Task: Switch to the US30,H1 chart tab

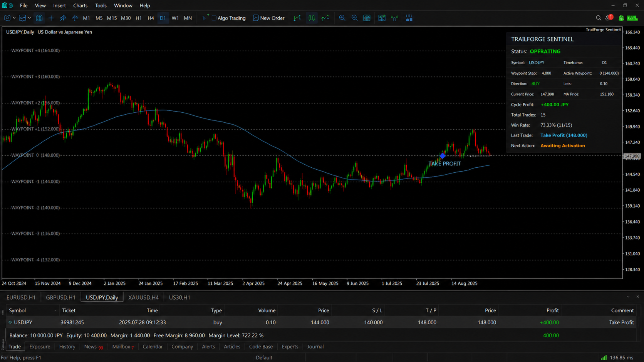Action: [179, 297]
